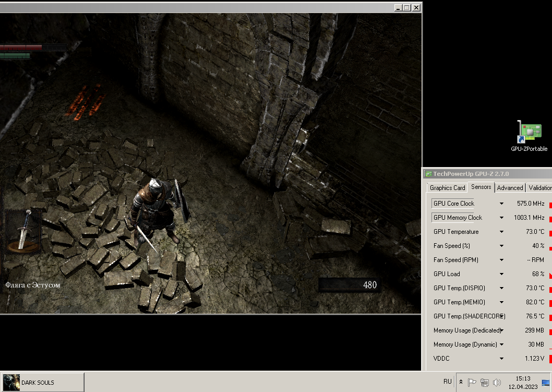Click the TechPowerUp GPU-Z 2.7.0 title
Viewport: 552px width, 392px height.
471,174
